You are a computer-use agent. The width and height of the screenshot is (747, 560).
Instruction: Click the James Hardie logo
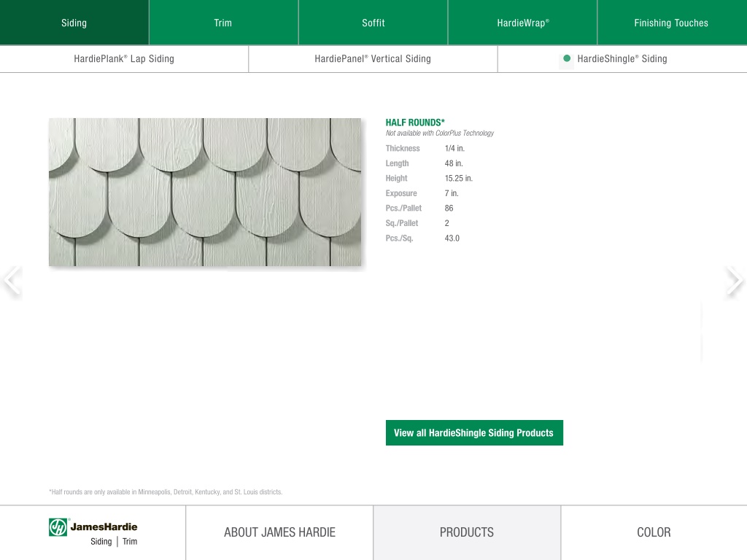coord(93,532)
